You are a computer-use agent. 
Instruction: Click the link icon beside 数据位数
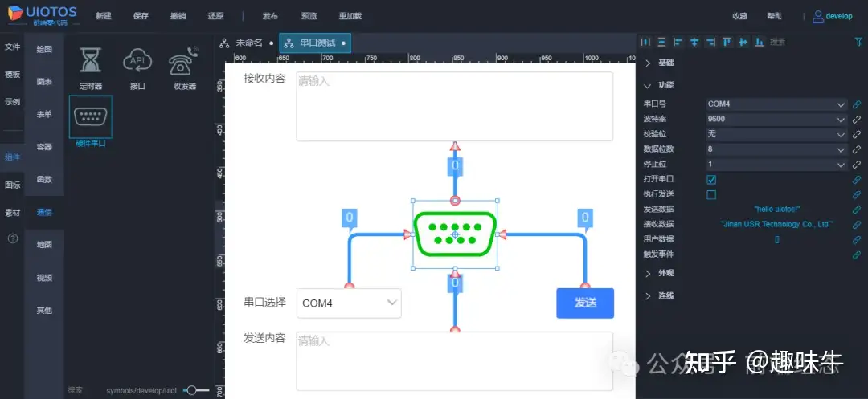tap(857, 149)
